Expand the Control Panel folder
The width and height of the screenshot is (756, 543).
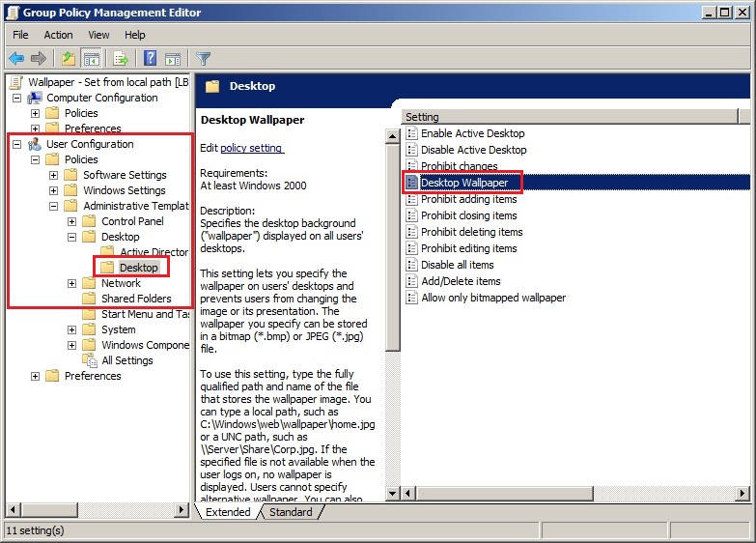point(72,221)
